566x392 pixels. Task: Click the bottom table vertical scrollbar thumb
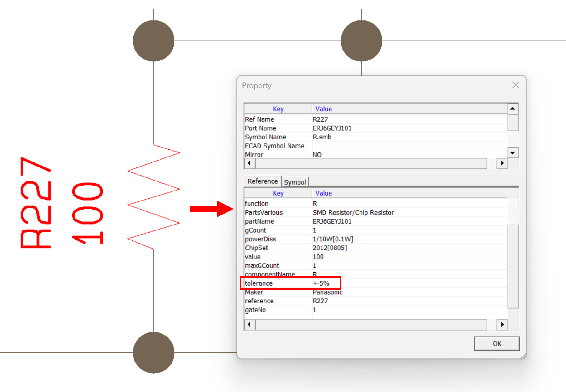pyautogui.click(x=513, y=266)
